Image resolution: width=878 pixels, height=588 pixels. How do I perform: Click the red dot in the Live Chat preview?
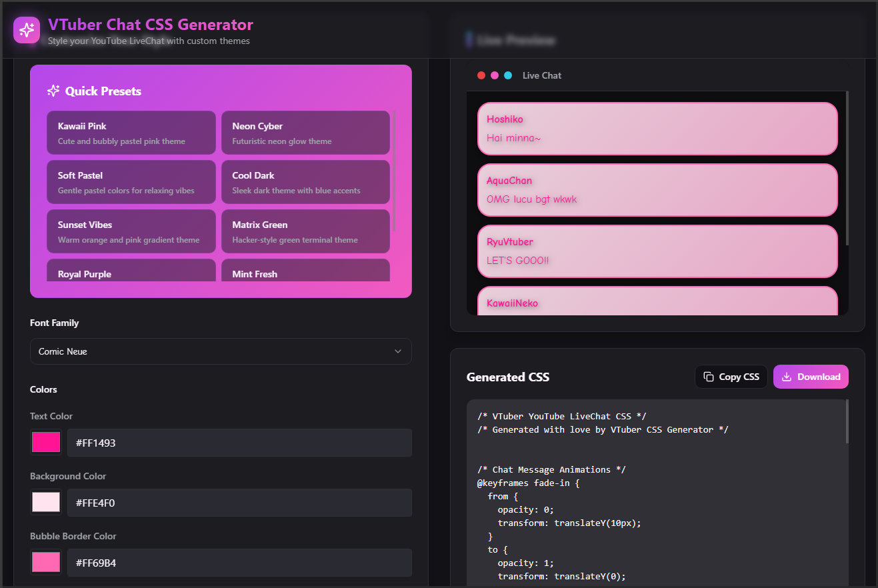[x=481, y=75]
